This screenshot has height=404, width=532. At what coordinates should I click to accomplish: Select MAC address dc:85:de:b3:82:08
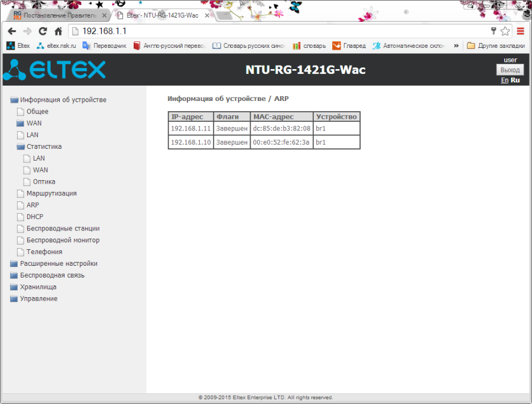[x=281, y=128]
